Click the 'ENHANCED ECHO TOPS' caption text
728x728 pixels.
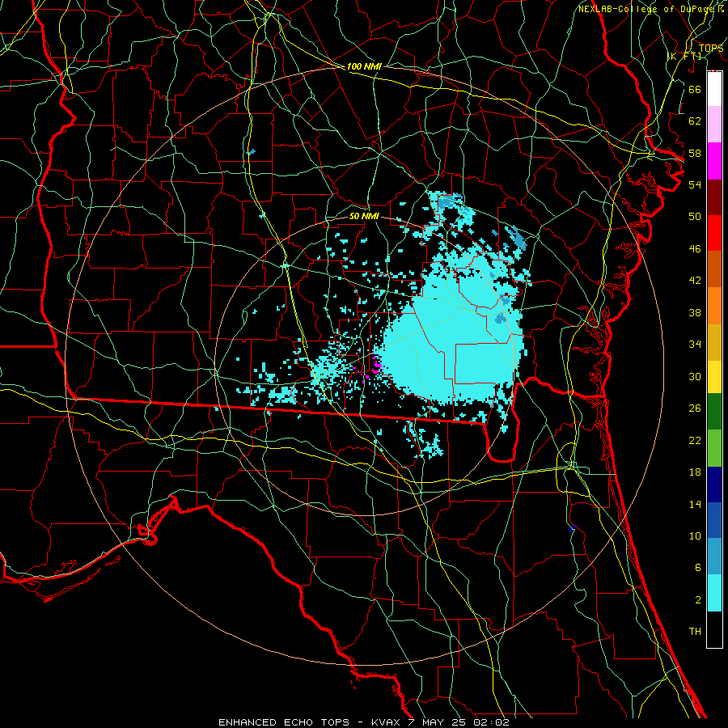click(284, 722)
